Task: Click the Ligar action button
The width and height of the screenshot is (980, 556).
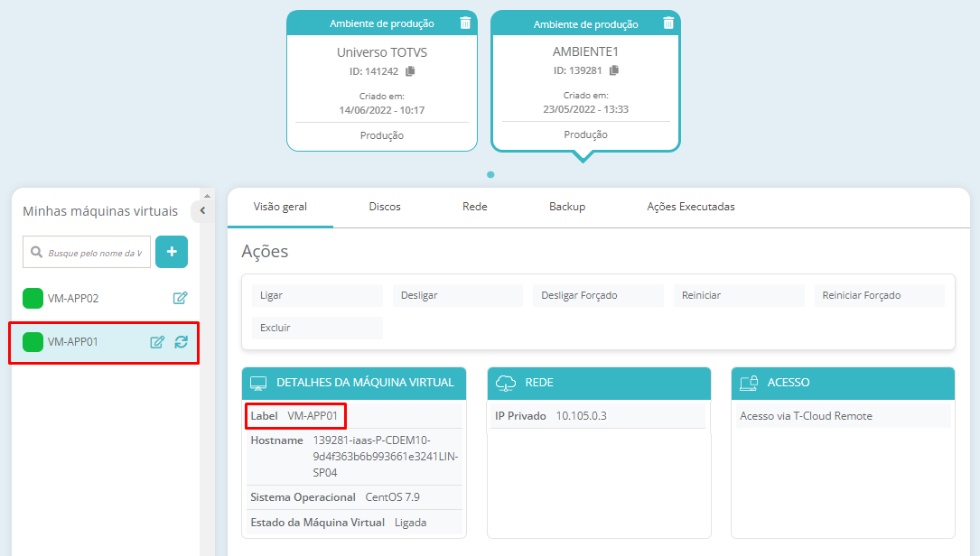Action: 318,295
